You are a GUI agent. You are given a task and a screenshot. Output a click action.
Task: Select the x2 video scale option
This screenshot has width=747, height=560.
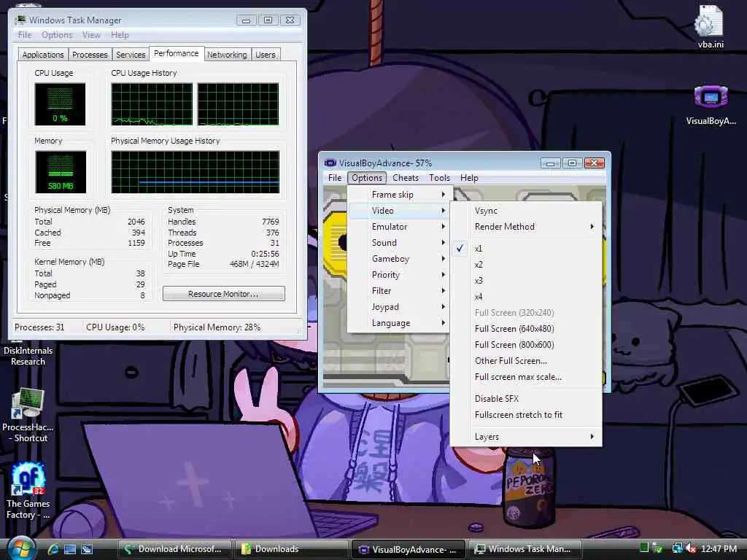(527, 265)
